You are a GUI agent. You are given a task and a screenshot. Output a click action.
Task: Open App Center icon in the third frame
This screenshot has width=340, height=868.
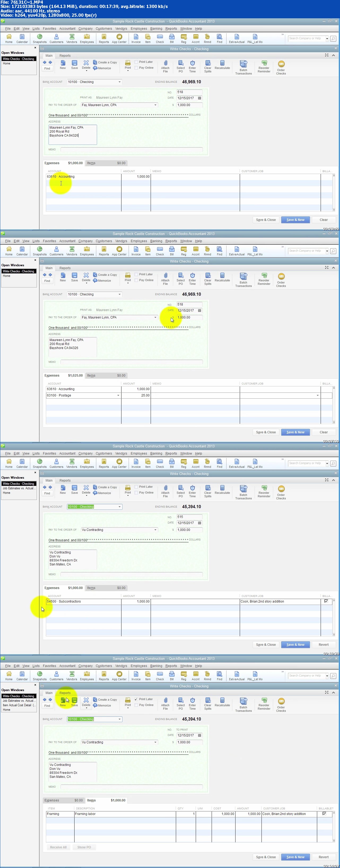(x=119, y=463)
